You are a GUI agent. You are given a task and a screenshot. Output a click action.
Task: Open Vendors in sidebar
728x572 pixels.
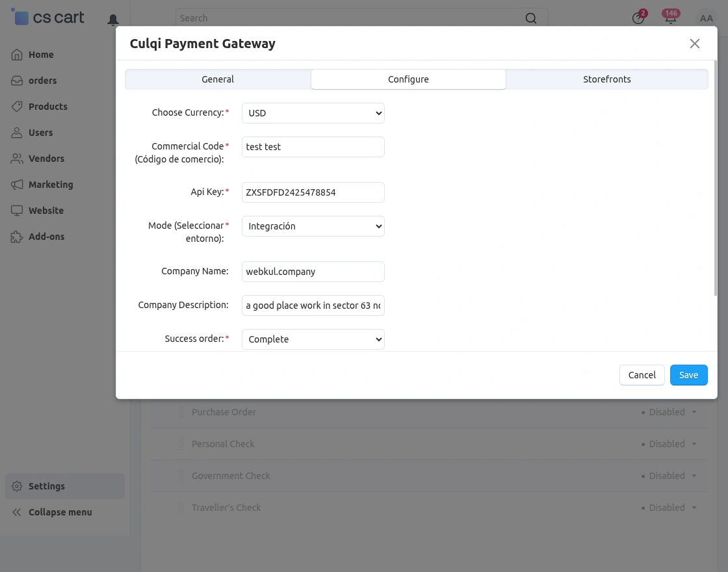46,159
